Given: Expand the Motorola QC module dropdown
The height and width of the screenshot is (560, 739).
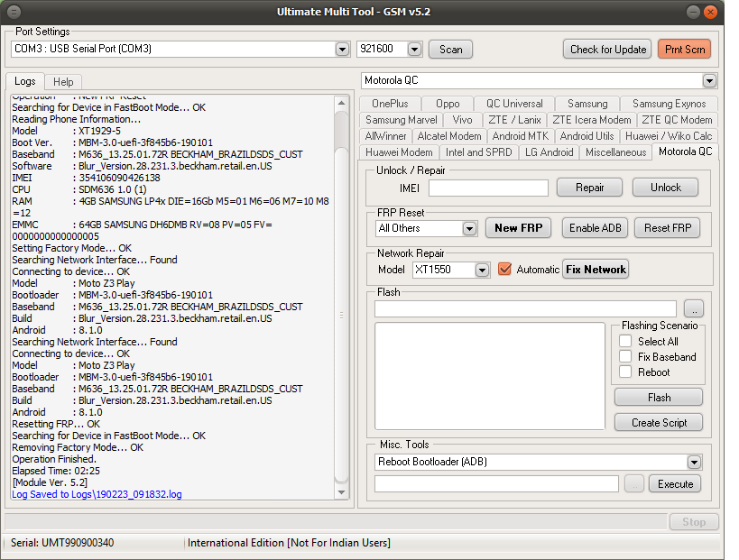Looking at the screenshot, I should pos(709,80).
